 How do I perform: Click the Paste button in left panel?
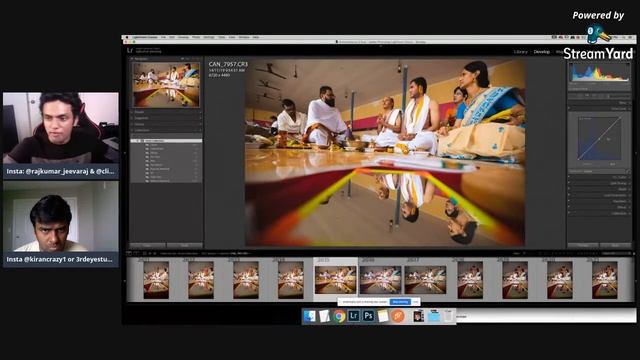pyautogui.click(x=184, y=246)
